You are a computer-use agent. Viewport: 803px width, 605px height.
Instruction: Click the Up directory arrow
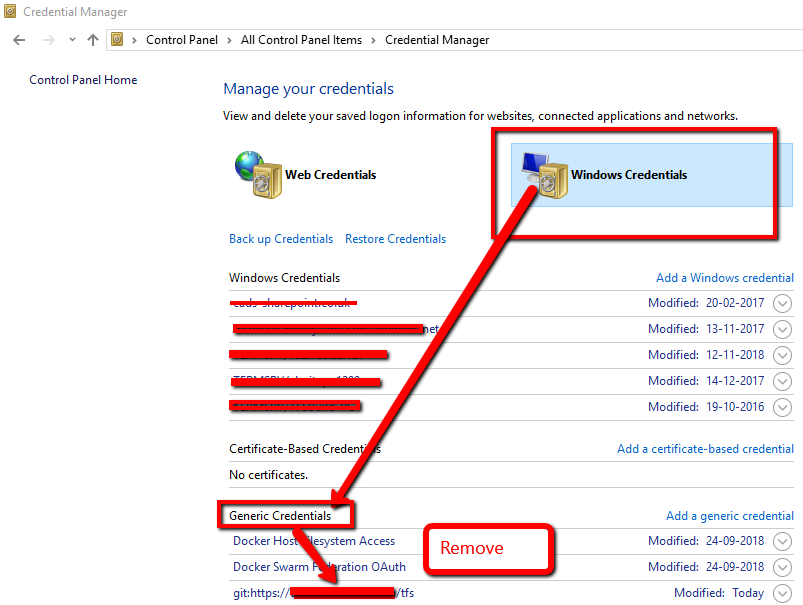(93, 40)
